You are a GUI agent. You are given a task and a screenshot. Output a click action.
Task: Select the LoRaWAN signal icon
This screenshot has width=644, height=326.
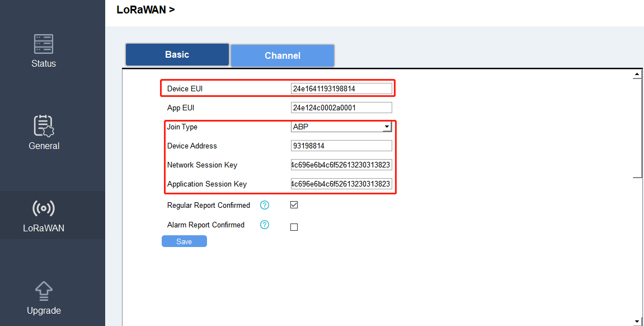tap(44, 208)
